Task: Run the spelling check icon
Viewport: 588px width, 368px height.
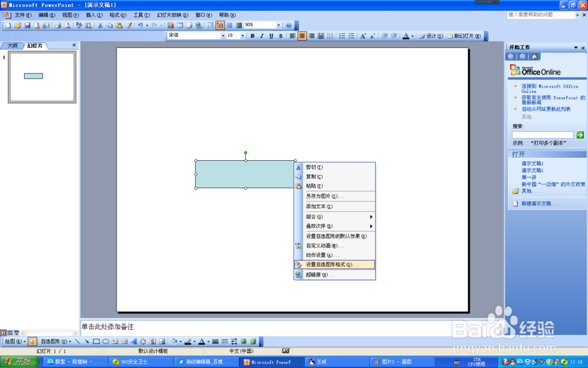Action: pyautogui.click(x=79, y=25)
